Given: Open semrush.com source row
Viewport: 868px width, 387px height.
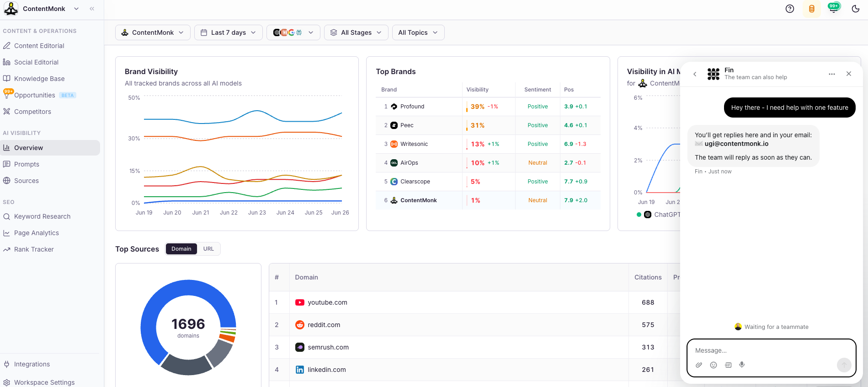Looking at the screenshot, I should point(474,347).
